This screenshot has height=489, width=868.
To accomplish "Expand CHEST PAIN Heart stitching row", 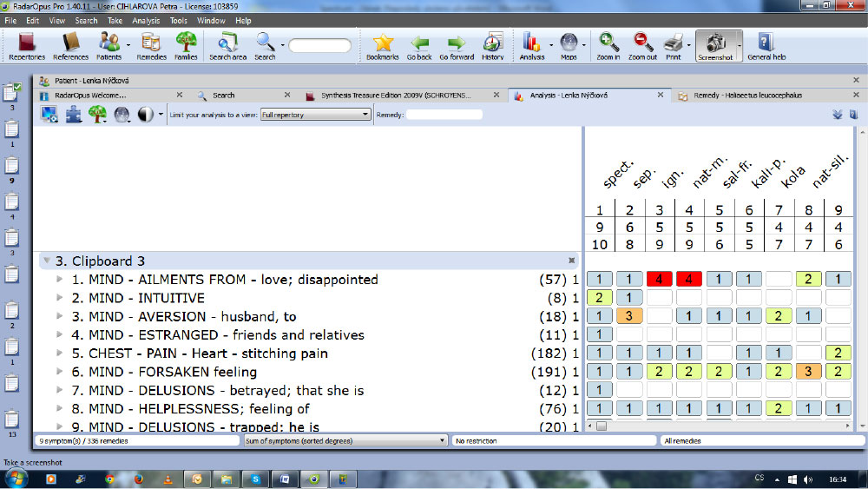I will pos(59,353).
